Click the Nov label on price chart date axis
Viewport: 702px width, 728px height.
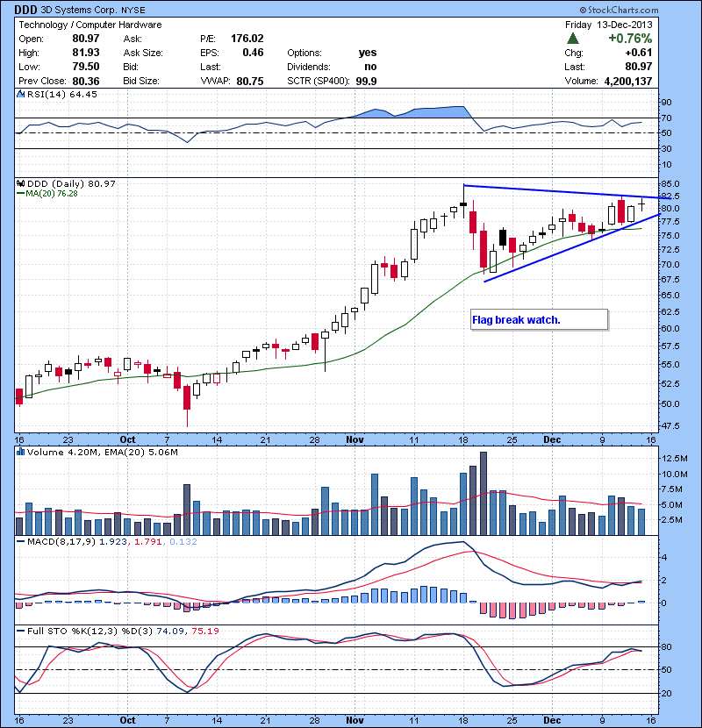pos(355,439)
